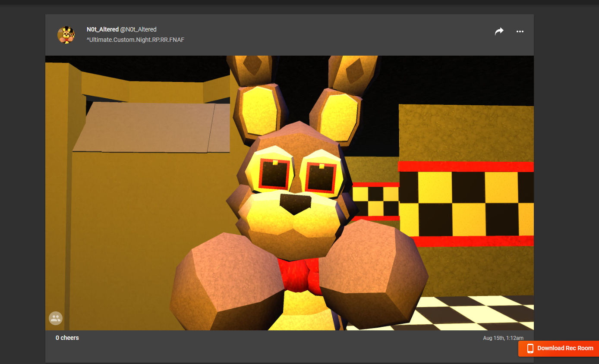This screenshot has height=364, width=599.
Task: Open N0t_Altered display name profile
Action: [102, 29]
